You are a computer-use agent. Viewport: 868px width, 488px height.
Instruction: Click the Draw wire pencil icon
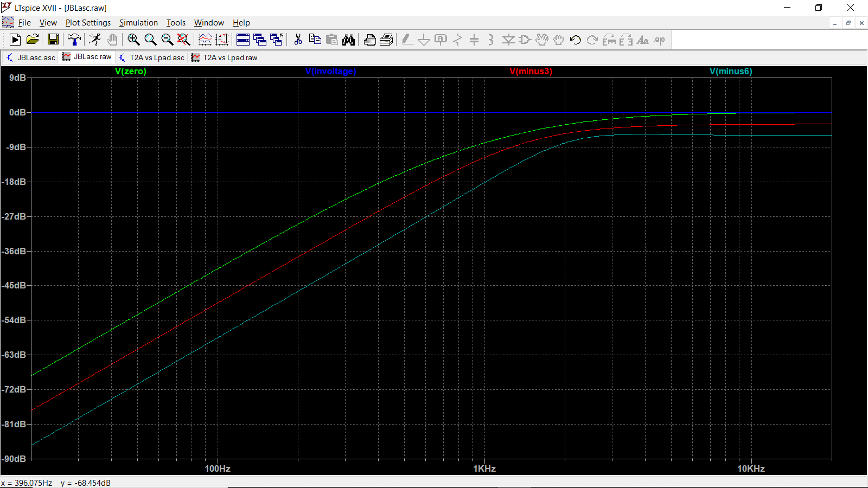(407, 40)
